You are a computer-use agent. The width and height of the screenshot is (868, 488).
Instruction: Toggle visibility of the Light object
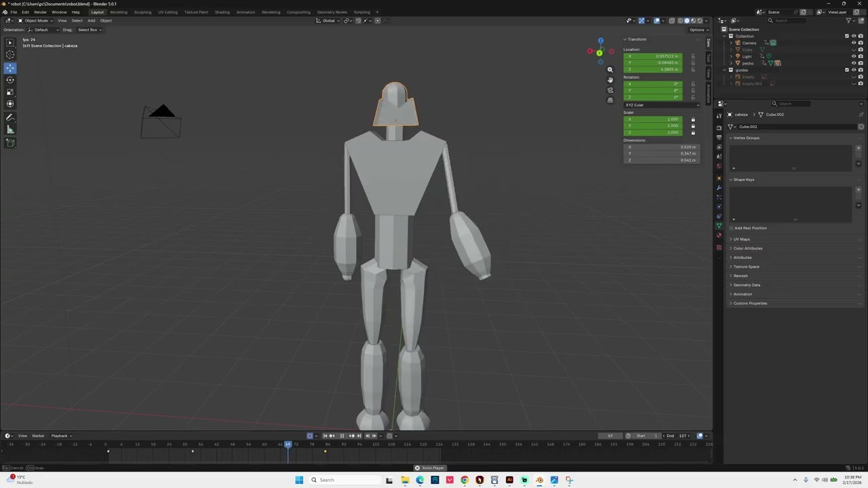point(854,56)
